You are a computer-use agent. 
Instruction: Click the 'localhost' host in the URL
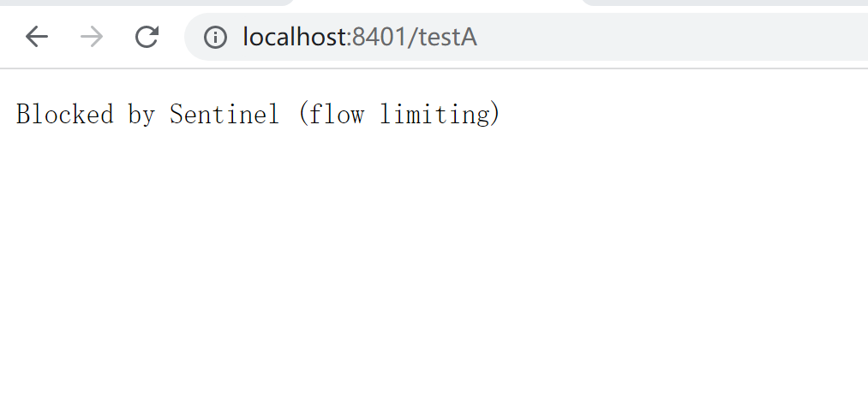[x=295, y=37]
